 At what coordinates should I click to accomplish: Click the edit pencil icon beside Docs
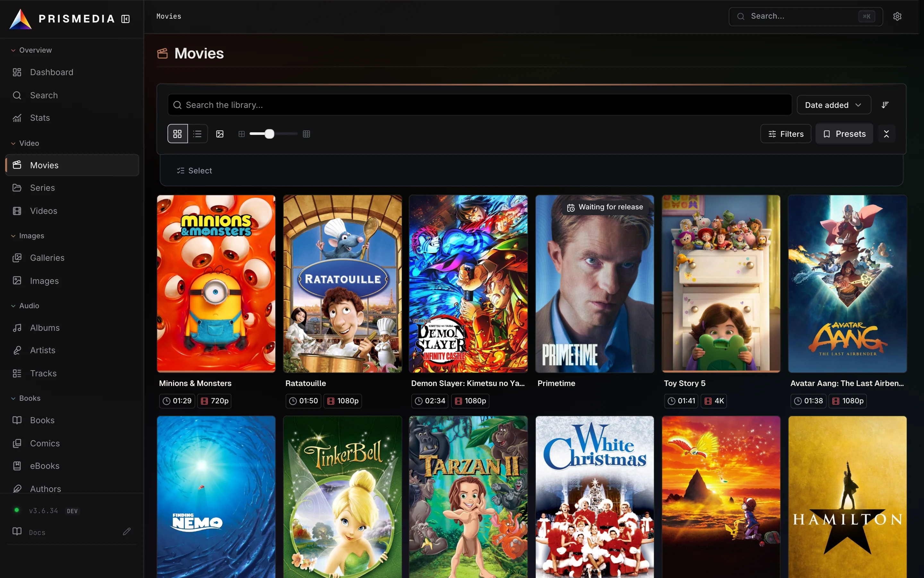(x=127, y=532)
